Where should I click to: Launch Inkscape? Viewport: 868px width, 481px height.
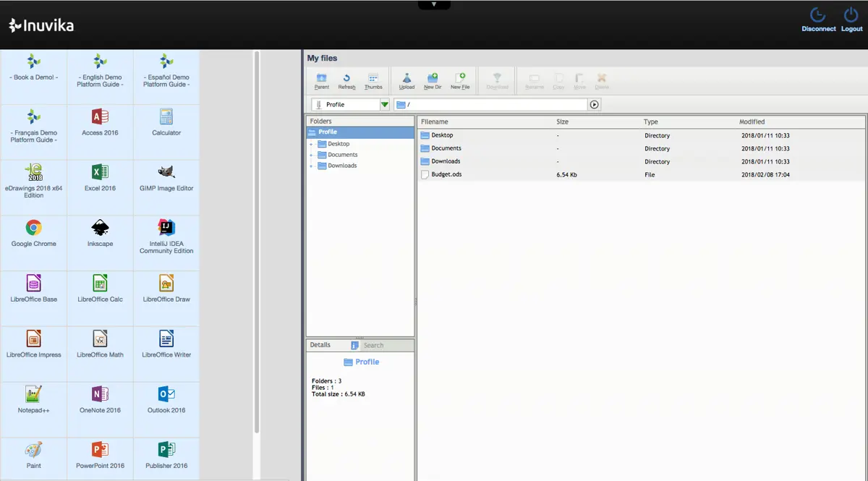coord(100,244)
